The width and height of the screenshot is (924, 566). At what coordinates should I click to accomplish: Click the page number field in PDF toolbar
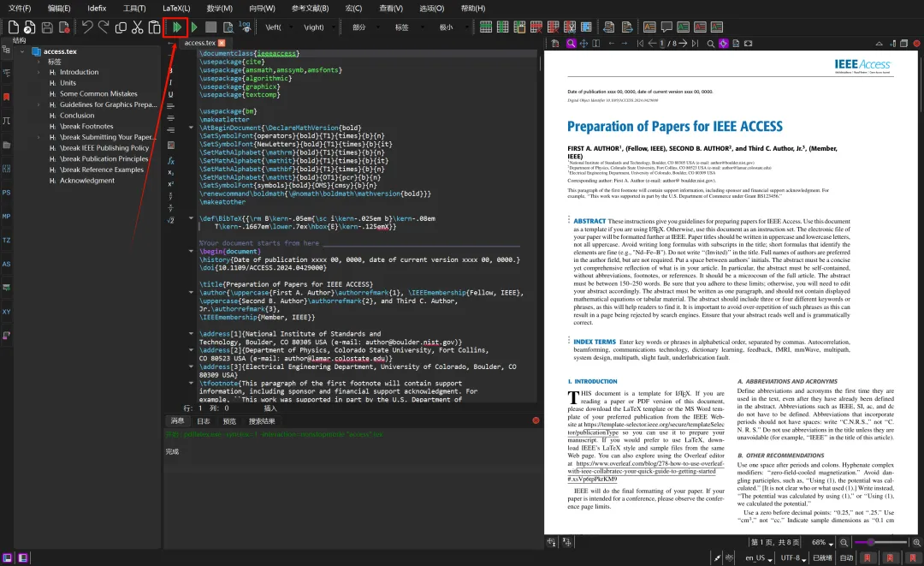[661, 44]
